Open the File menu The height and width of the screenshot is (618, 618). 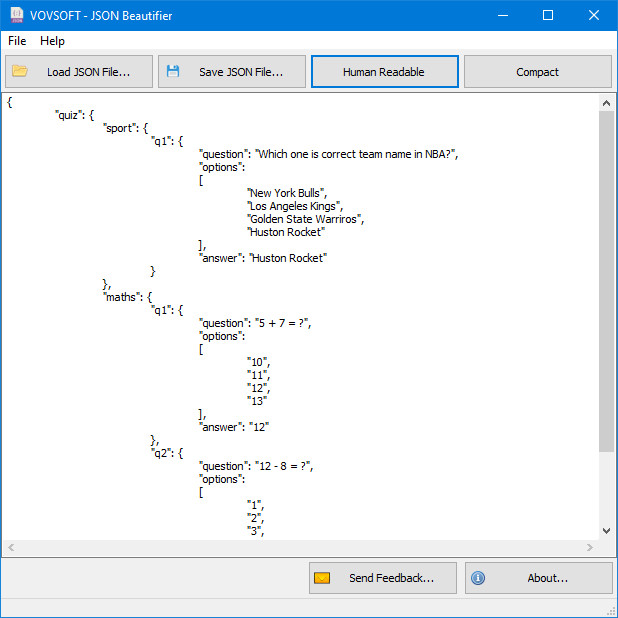point(17,41)
